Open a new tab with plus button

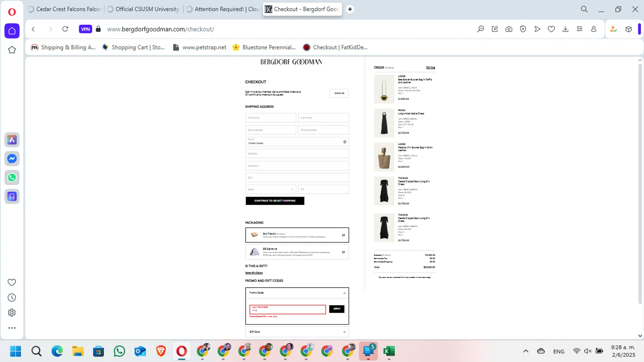[x=350, y=9]
